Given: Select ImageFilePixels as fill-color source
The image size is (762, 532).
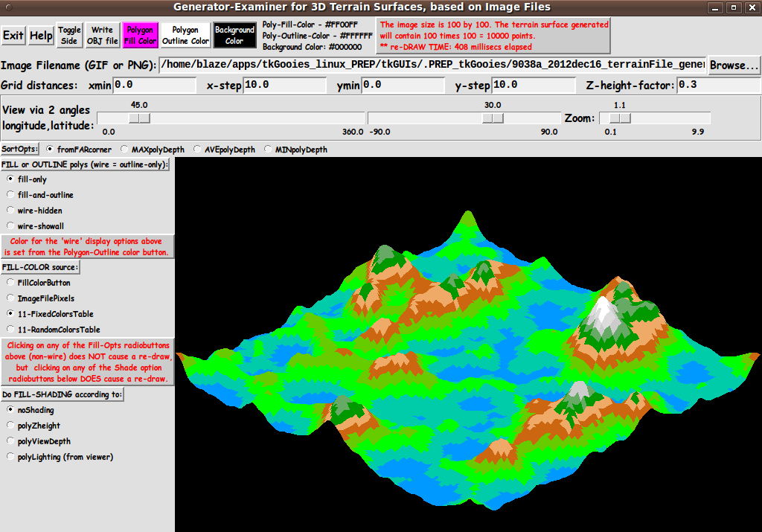Looking at the screenshot, I should tap(41, 298).
